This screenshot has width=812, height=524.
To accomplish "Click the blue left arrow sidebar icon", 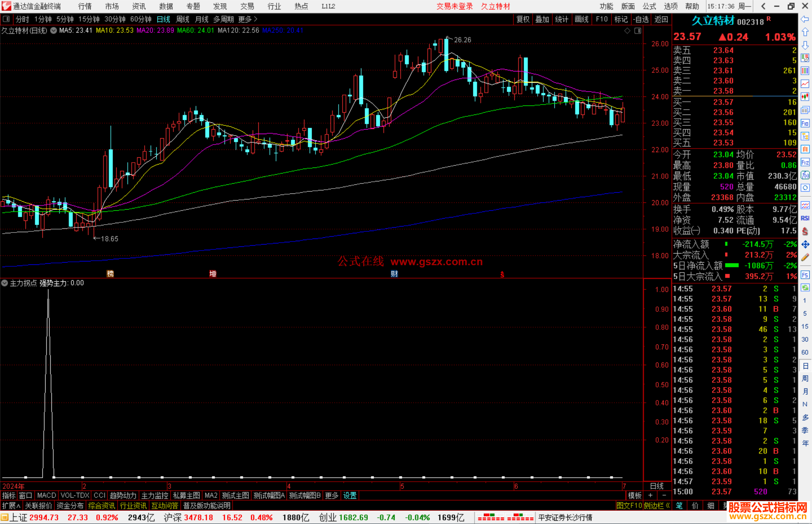I will coord(805,19).
